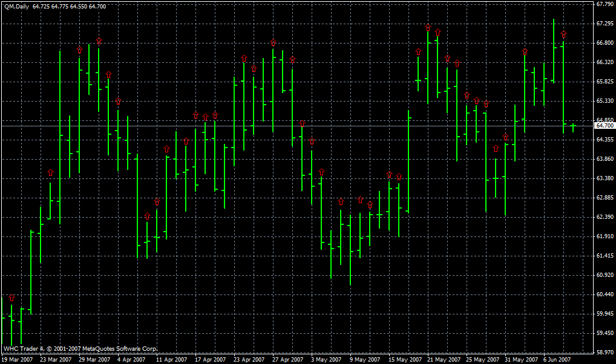Image resolution: width=616 pixels, height=364 pixels.
Task: Select the current price label 64.700
Action: 605,126
